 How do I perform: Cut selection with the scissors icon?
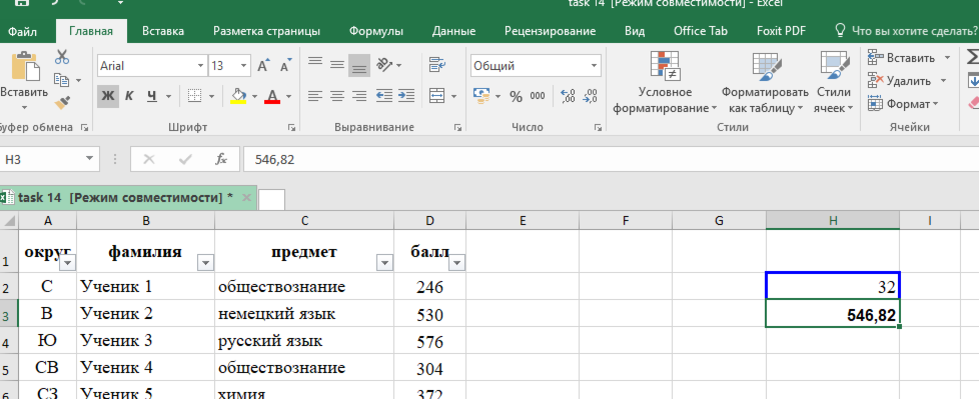[x=62, y=57]
